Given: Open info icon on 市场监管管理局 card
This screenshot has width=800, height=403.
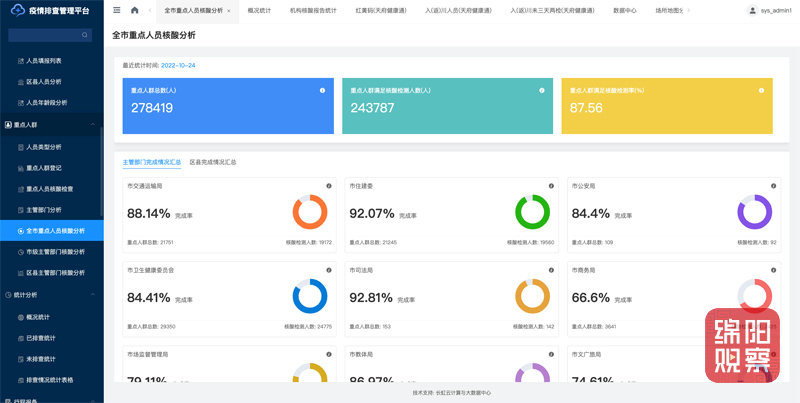Looking at the screenshot, I should (x=329, y=354).
